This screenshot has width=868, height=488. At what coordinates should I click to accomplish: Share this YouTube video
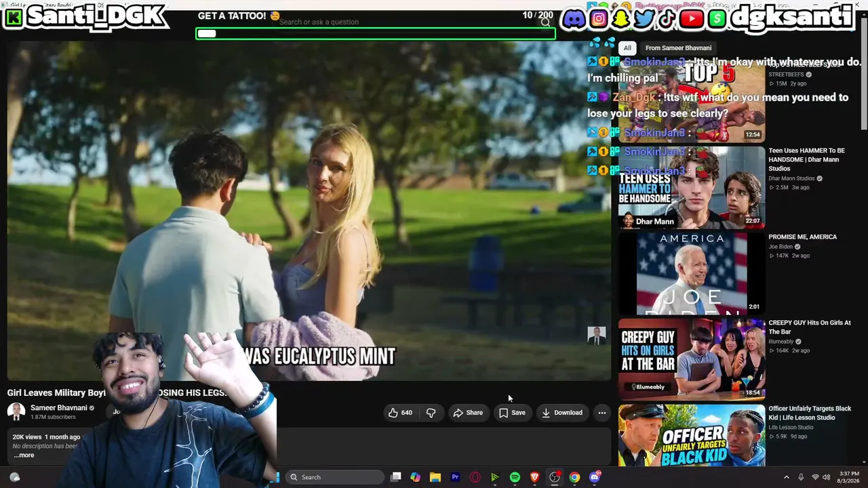click(468, 413)
